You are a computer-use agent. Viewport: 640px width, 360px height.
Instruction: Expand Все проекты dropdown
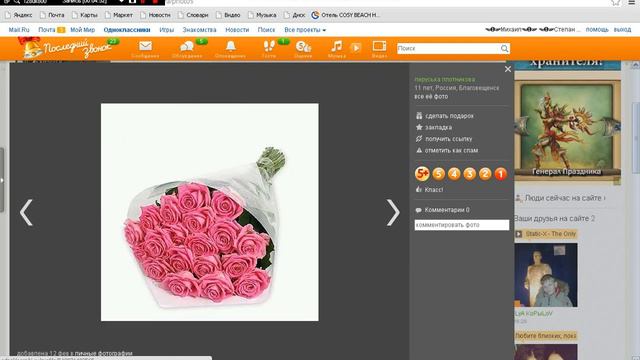coord(305,30)
